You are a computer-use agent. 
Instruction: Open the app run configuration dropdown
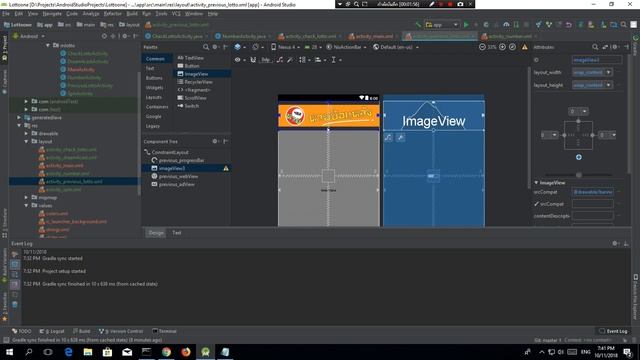click(442, 24)
